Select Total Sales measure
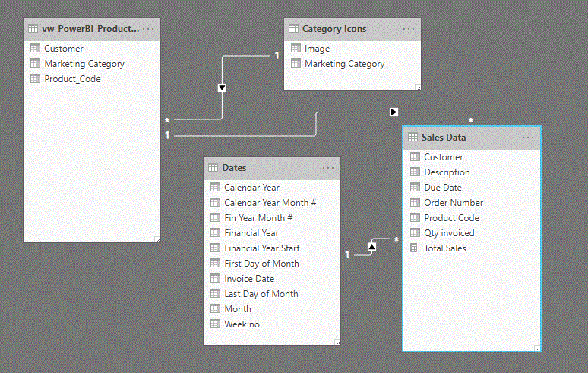 click(472, 248)
